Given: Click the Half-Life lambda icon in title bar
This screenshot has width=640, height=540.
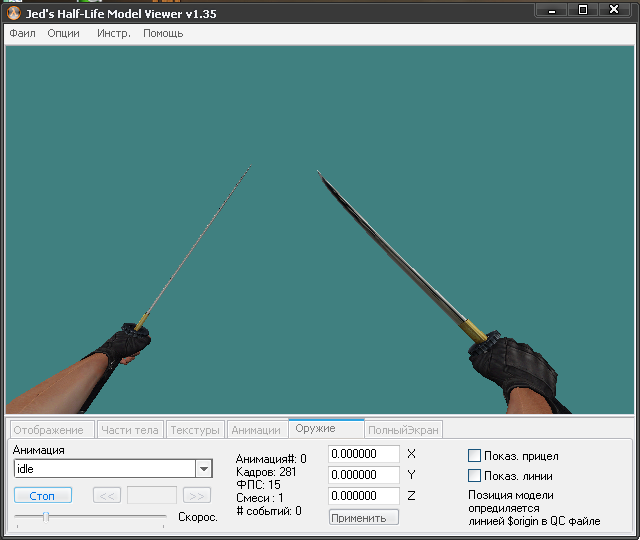Looking at the screenshot, I should (x=13, y=13).
